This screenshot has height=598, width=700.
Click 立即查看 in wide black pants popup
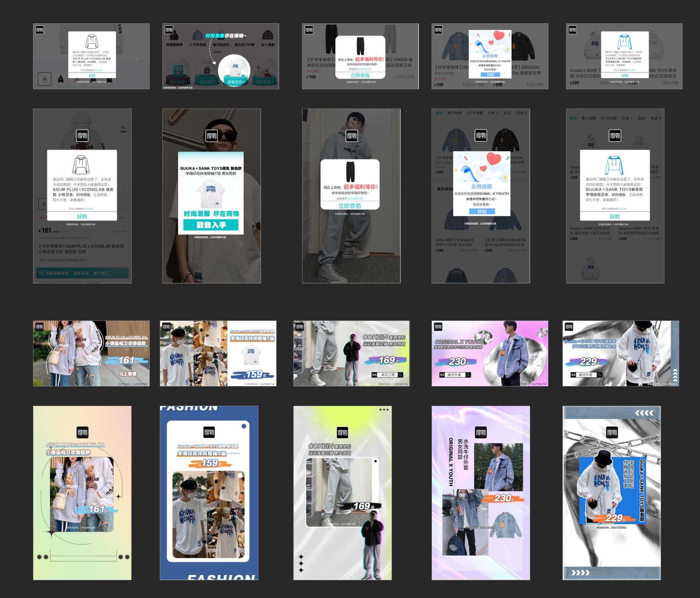point(360,75)
